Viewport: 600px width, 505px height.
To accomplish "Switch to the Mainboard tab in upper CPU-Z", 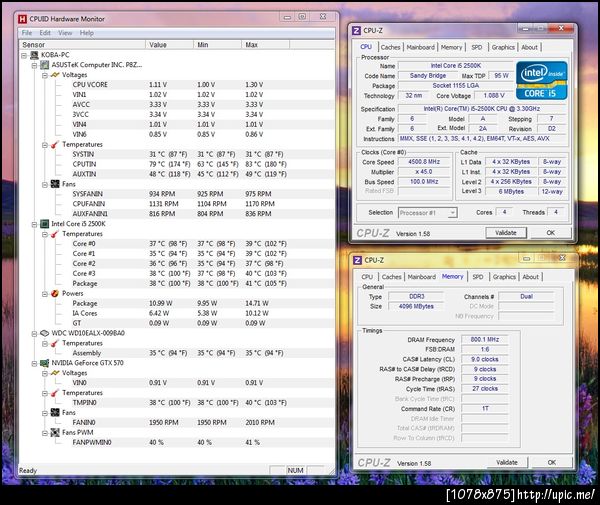I will point(420,47).
